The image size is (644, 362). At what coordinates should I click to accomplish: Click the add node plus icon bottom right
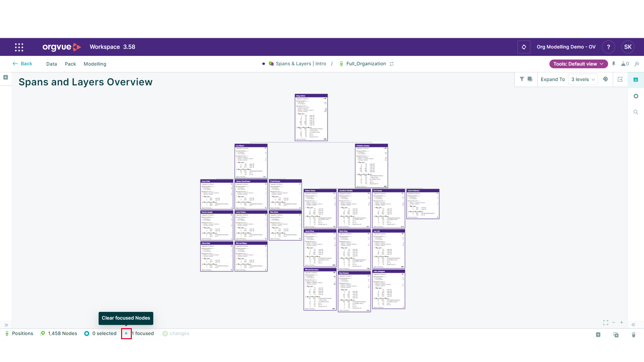pyautogui.click(x=598, y=335)
